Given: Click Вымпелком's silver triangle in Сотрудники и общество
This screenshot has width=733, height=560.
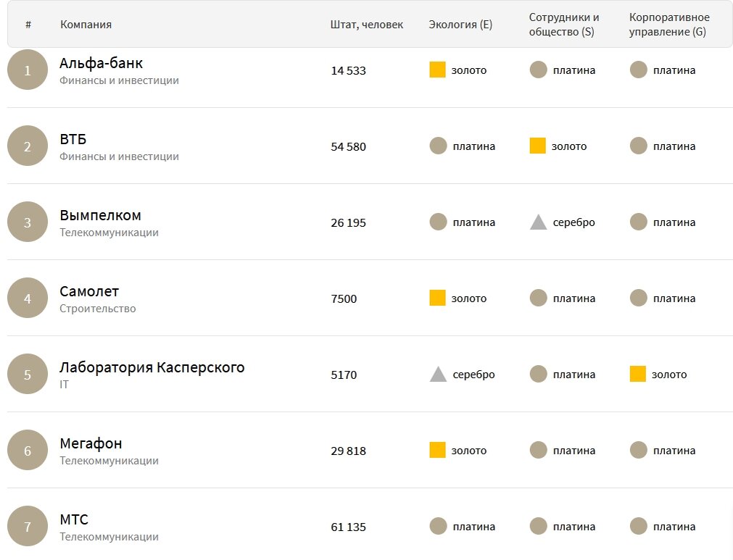Looking at the screenshot, I should 539,222.
